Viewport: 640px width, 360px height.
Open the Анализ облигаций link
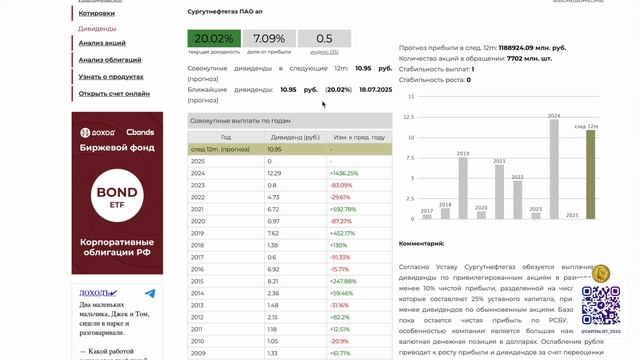pos(110,60)
